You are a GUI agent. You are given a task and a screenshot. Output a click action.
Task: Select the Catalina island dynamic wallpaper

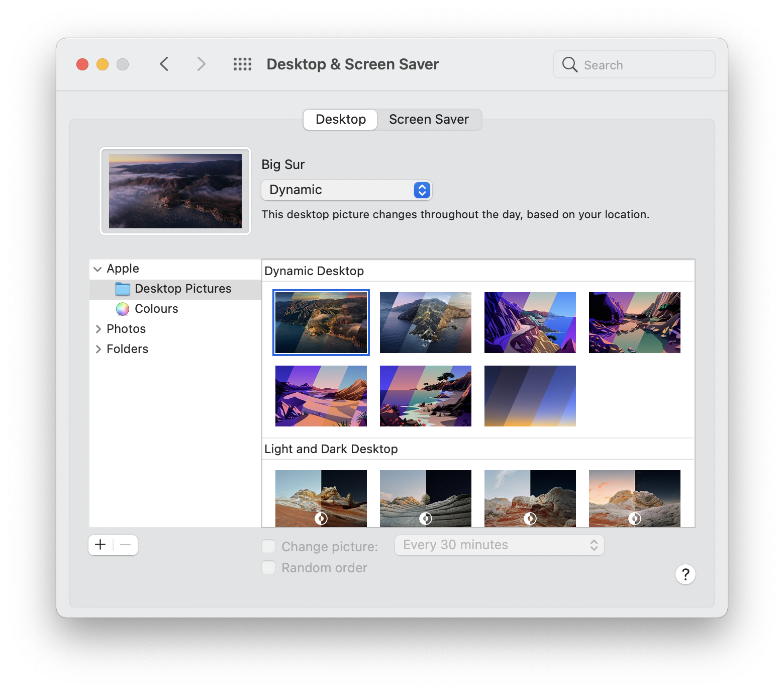426,322
